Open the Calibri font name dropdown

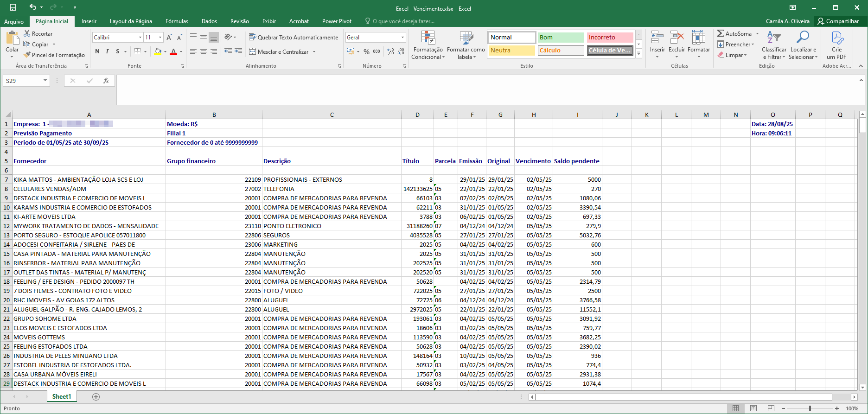(140, 38)
